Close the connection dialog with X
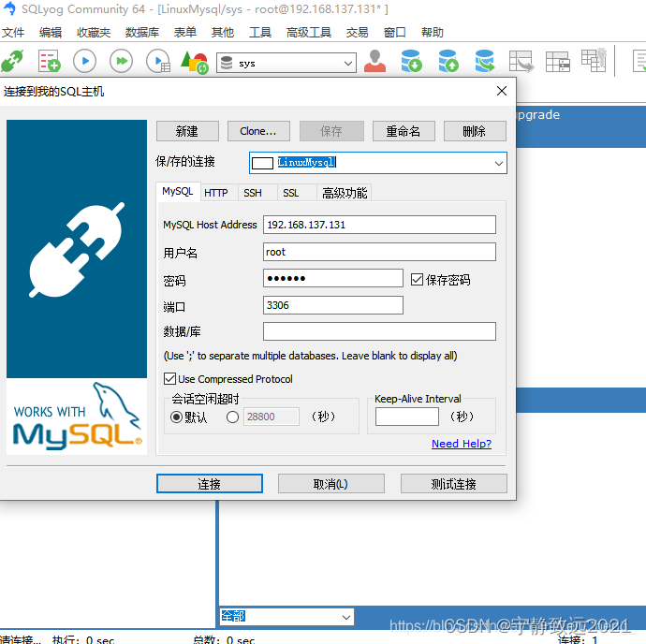Image resolution: width=646 pixels, height=644 pixels. pos(502,91)
